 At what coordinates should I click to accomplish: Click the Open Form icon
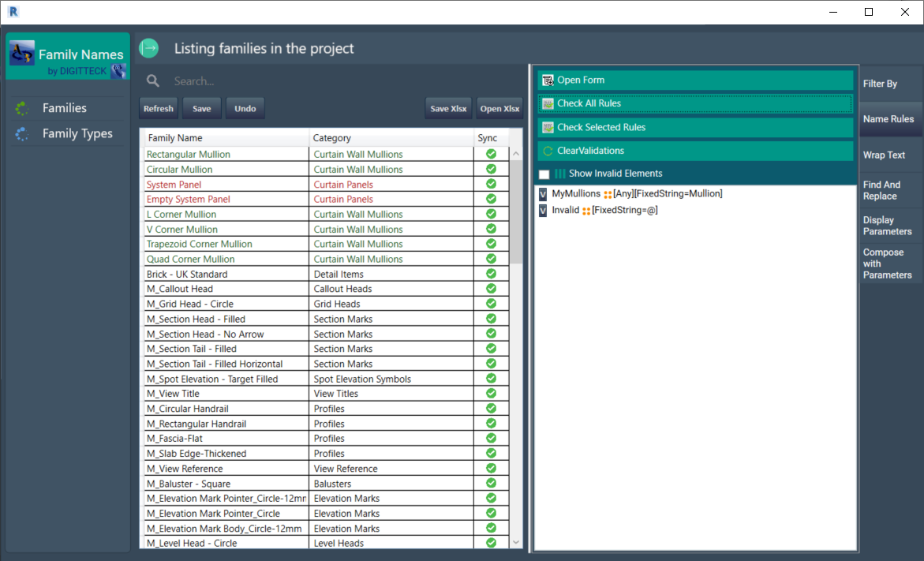[x=547, y=80]
